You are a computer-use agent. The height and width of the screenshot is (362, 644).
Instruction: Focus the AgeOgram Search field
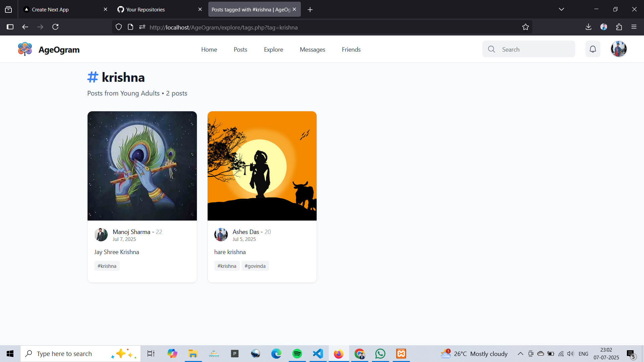point(529,49)
